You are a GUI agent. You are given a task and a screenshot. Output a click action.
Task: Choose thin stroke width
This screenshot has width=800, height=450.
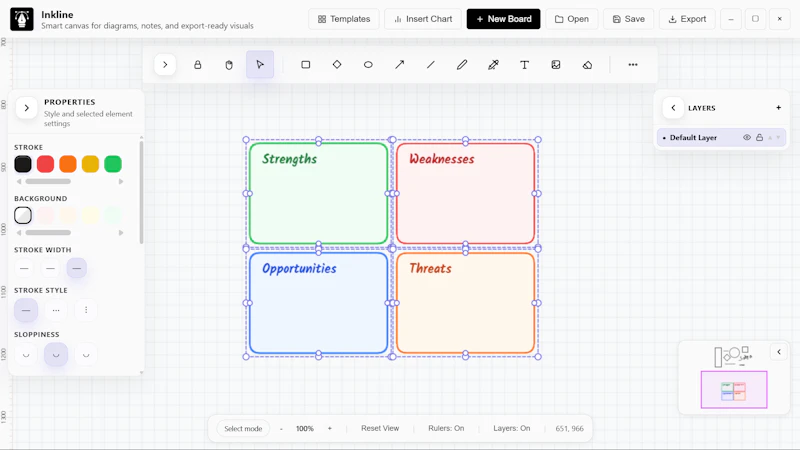coord(24,268)
